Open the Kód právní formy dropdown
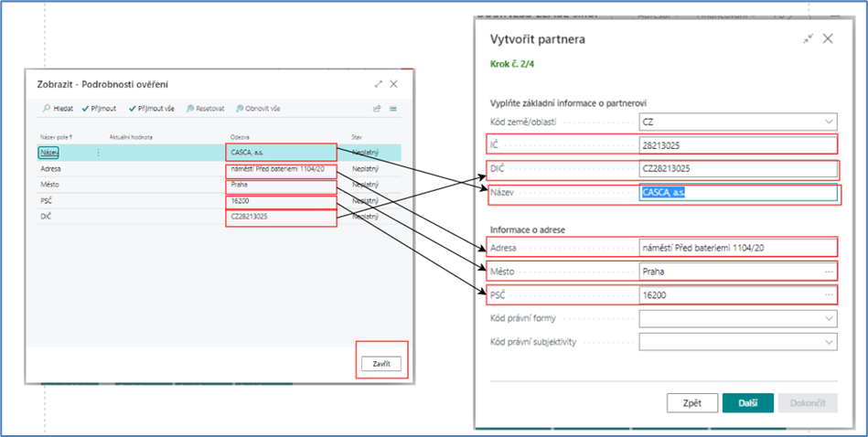 coord(829,318)
